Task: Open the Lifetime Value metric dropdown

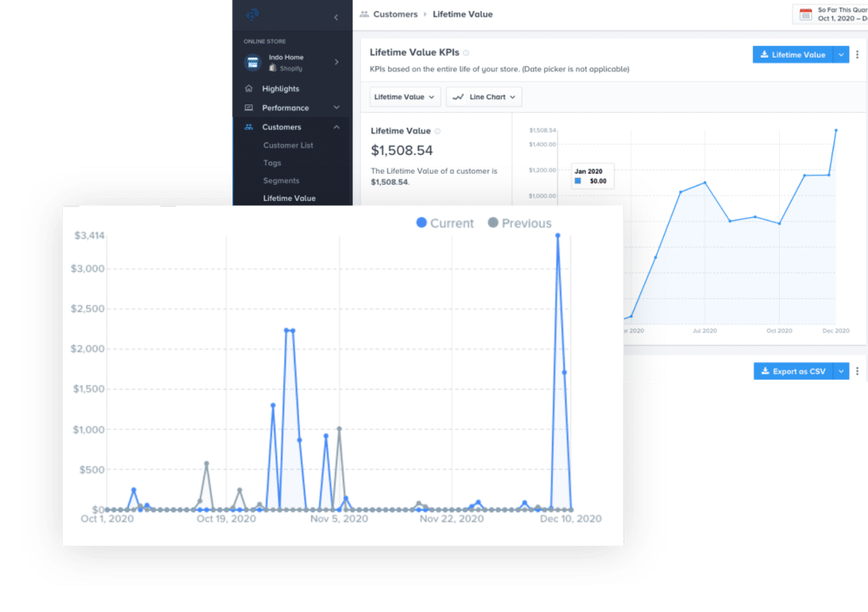Action: click(404, 97)
